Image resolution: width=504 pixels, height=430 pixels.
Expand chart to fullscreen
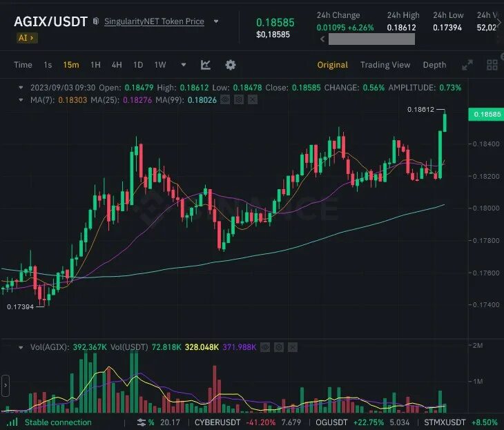click(467, 65)
